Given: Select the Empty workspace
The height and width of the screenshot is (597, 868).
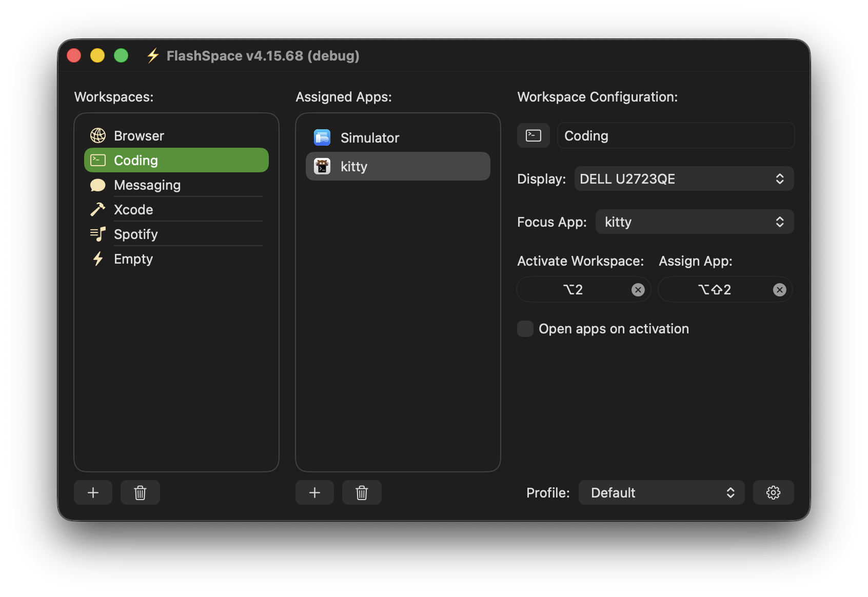Looking at the screenshot, I should point(176,258).
